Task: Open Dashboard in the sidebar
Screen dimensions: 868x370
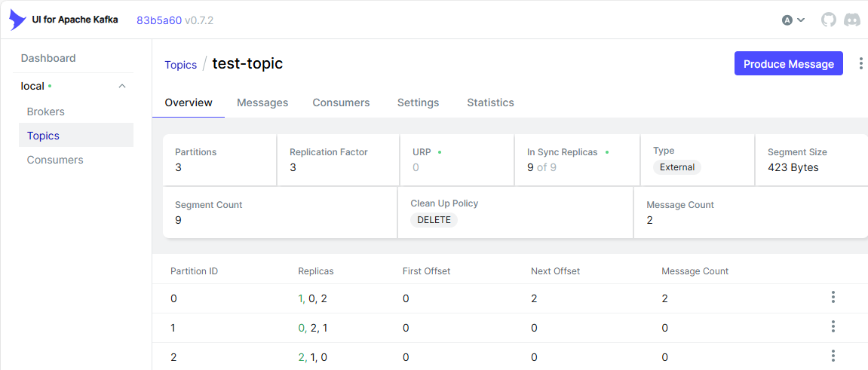Action: (48, 58)
